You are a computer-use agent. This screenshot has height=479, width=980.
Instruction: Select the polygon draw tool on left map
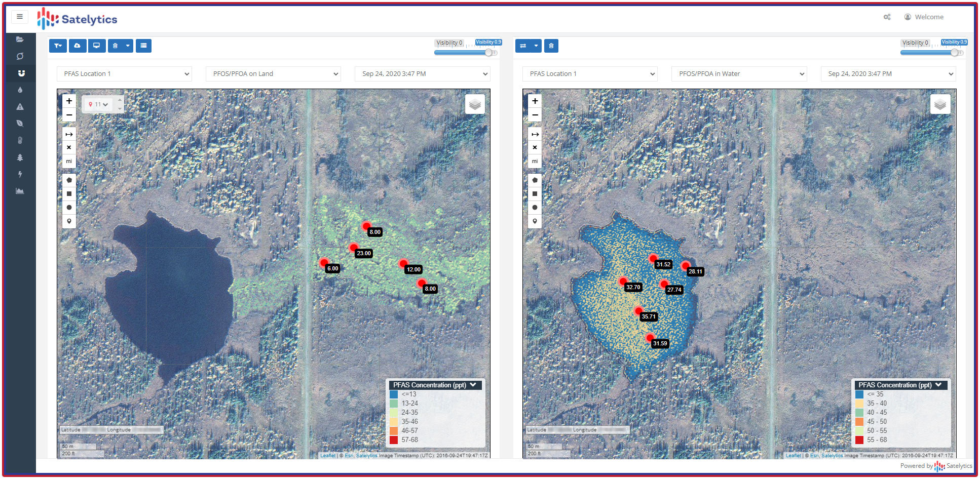(69, 180)
